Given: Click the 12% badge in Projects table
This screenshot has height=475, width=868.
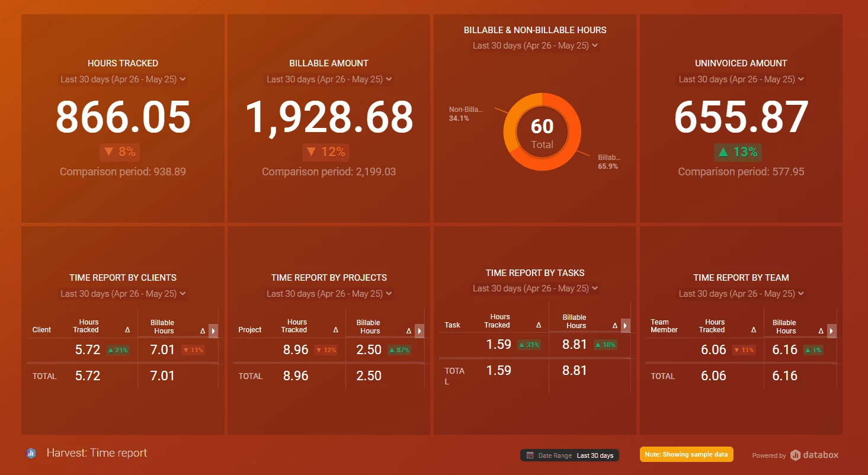Looking at the screenshot, I should coord(326,350).
